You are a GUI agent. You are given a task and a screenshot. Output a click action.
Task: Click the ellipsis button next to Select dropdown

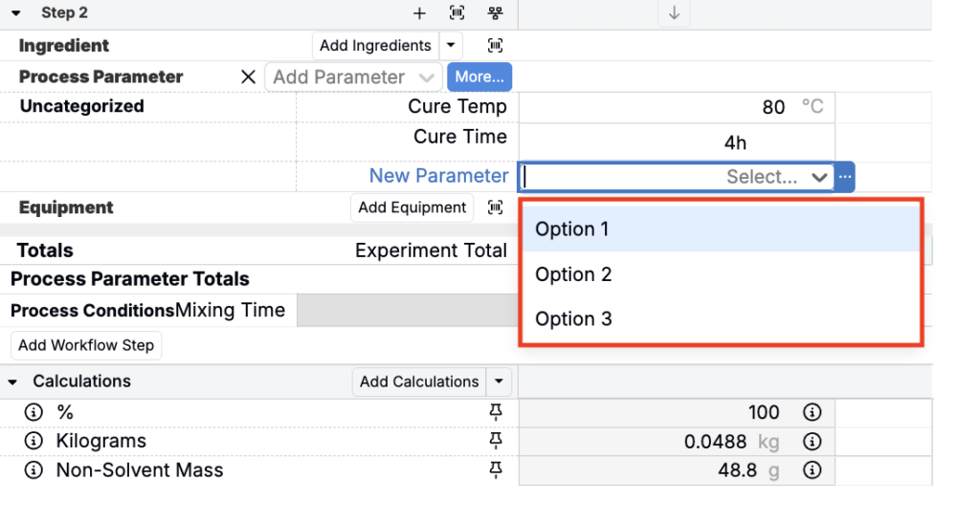tap(844, 177)
